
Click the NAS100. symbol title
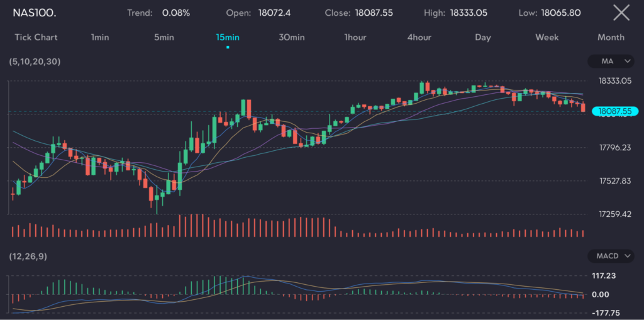point(35,13)
